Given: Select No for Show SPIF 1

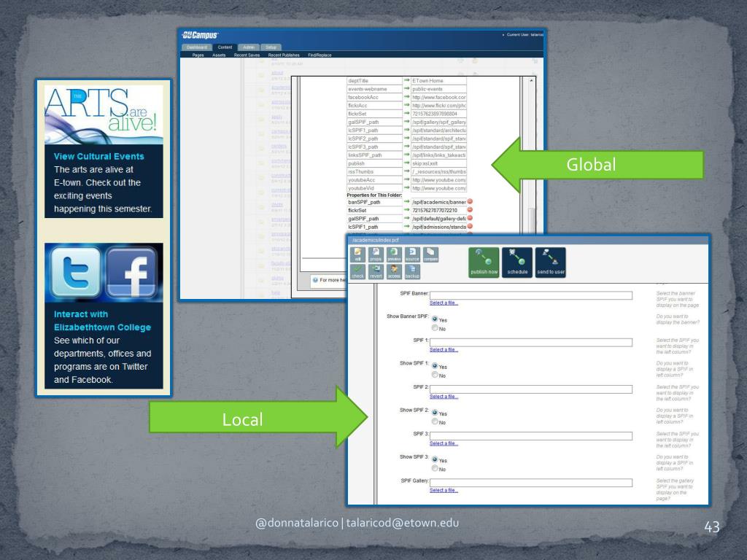Looking at the screenshot, I should (x=435, y=374).
